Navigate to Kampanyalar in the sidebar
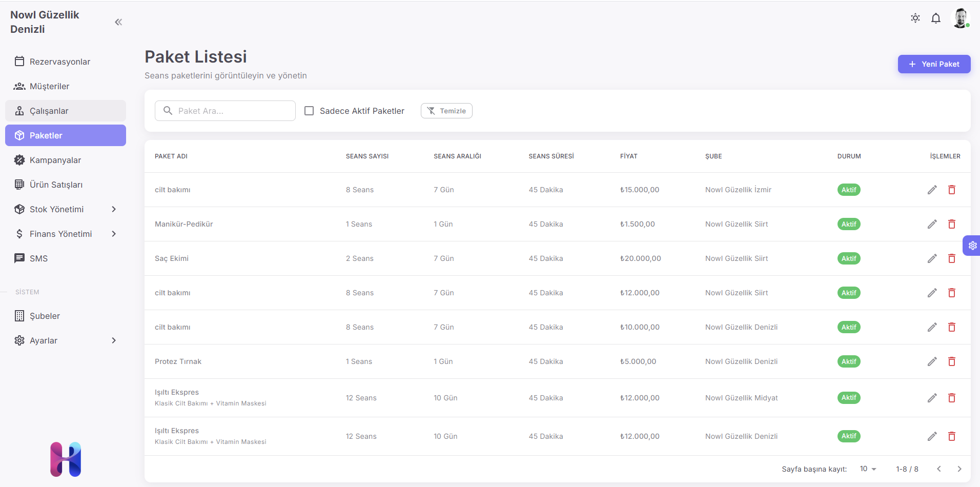Screen dimensions: 980x487 pyautogui.click(x=55, y=160)
